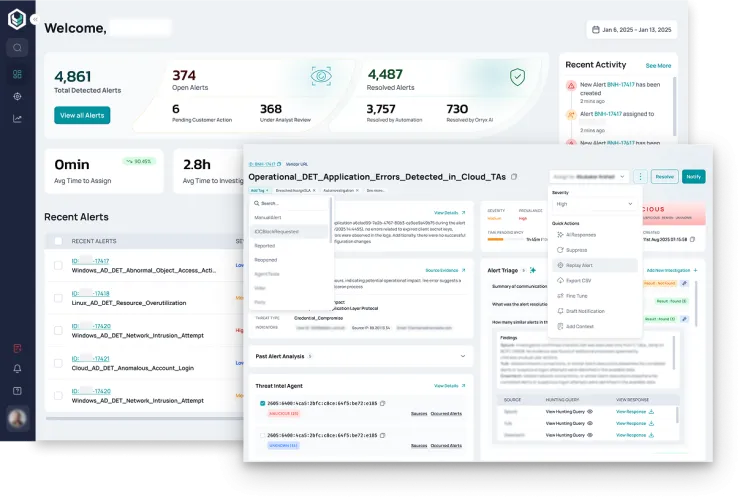745x497 pixels.
Task: Open the Severity dropdown showing High
Action: (594, 204)
